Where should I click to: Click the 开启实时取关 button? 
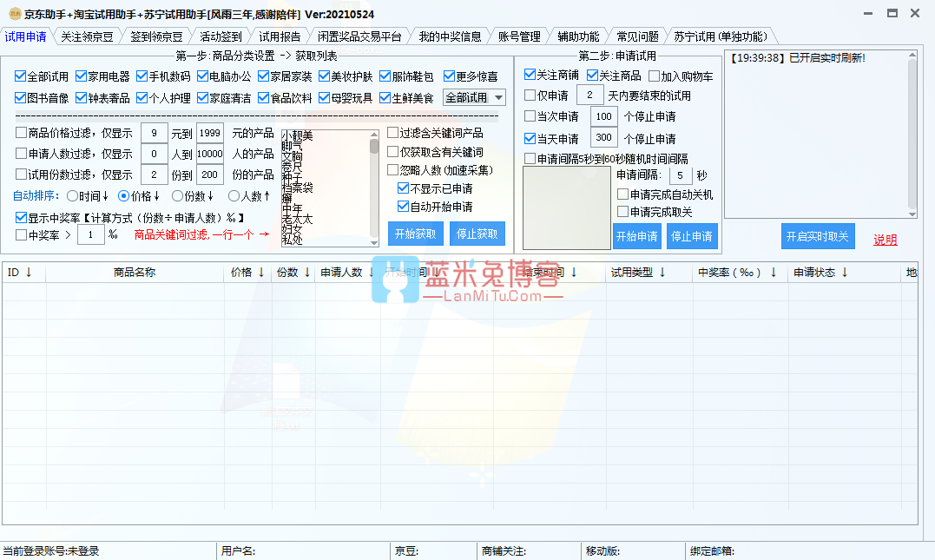818,236
